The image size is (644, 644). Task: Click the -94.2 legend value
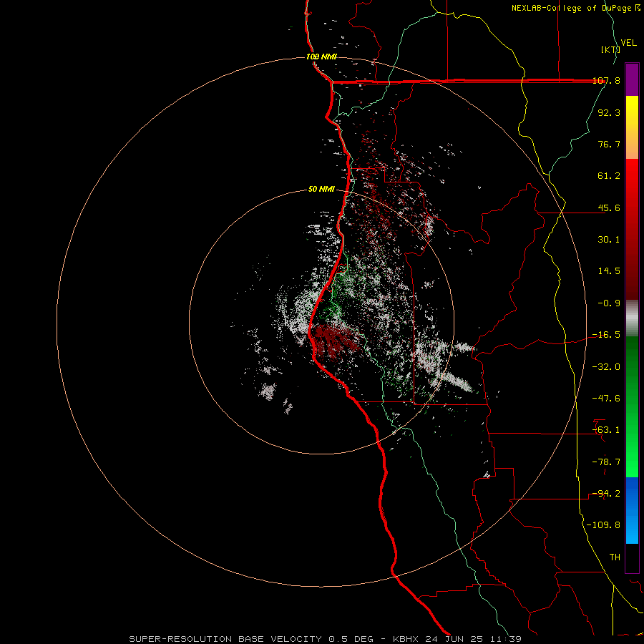pyautogui.click(x=606, y=494)
